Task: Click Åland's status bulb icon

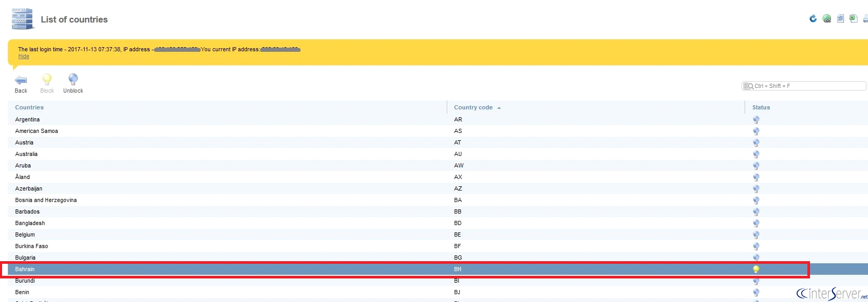Action: tap(756, 177)
